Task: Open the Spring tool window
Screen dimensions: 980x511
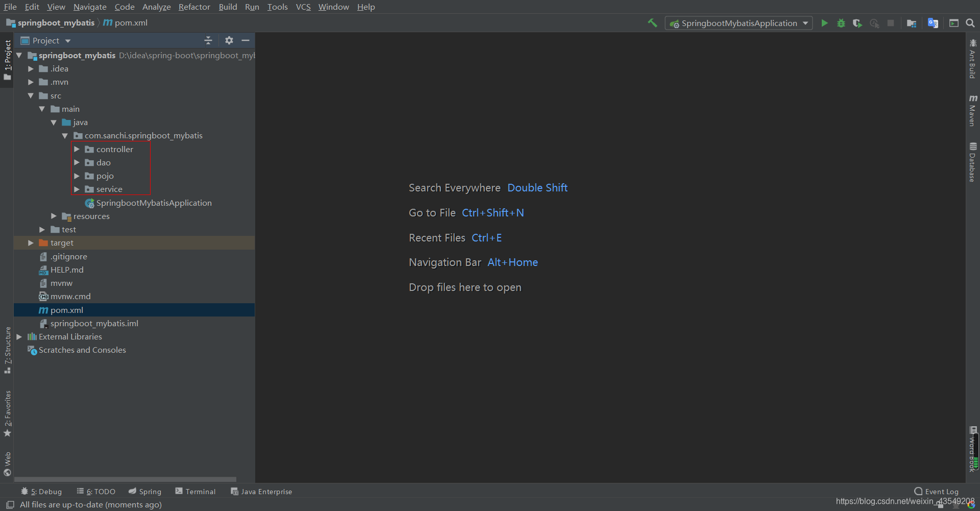Action: (x=145, y=491)
